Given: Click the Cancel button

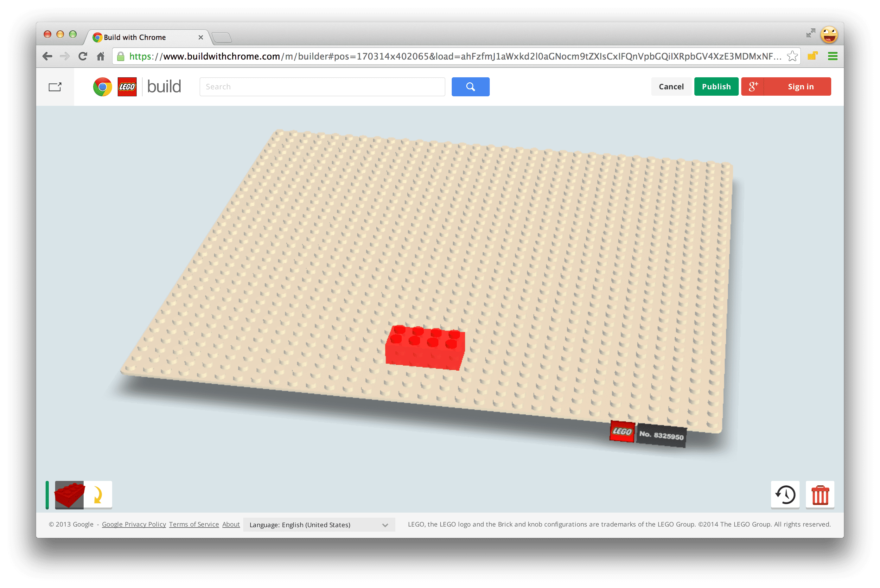Looking at the screenshot, I should pyautogui.click(x=670, y=86).
